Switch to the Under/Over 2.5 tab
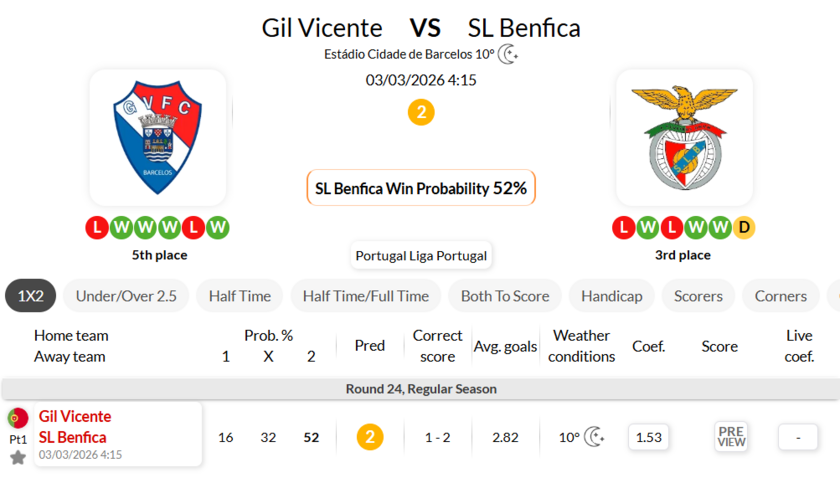The width and height of the screenshot is (840, 483). [126, 296]
